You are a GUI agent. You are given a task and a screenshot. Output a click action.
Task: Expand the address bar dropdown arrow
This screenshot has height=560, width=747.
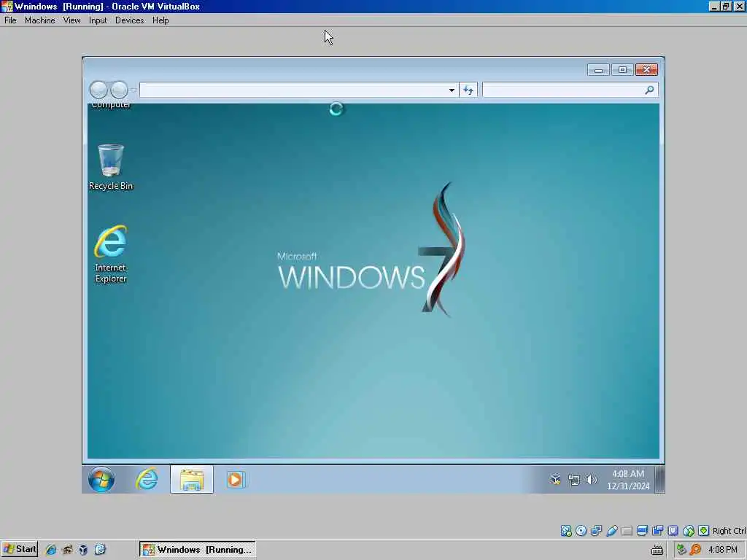452,90
